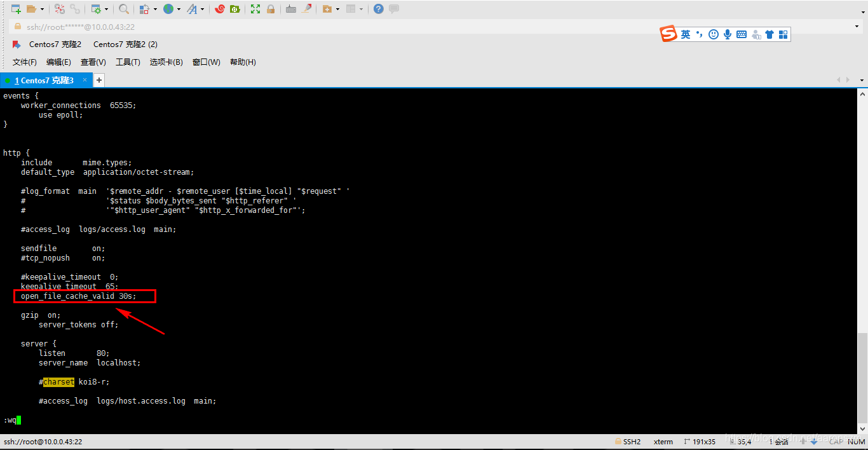Open the Sogou soft keyboard icon

pyautogui.click(x=742, y=34)
